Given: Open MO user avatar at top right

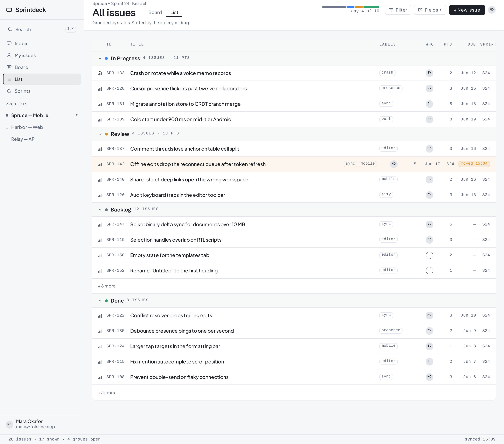Looking at the screenshot, I should click(x=492, y=10).
